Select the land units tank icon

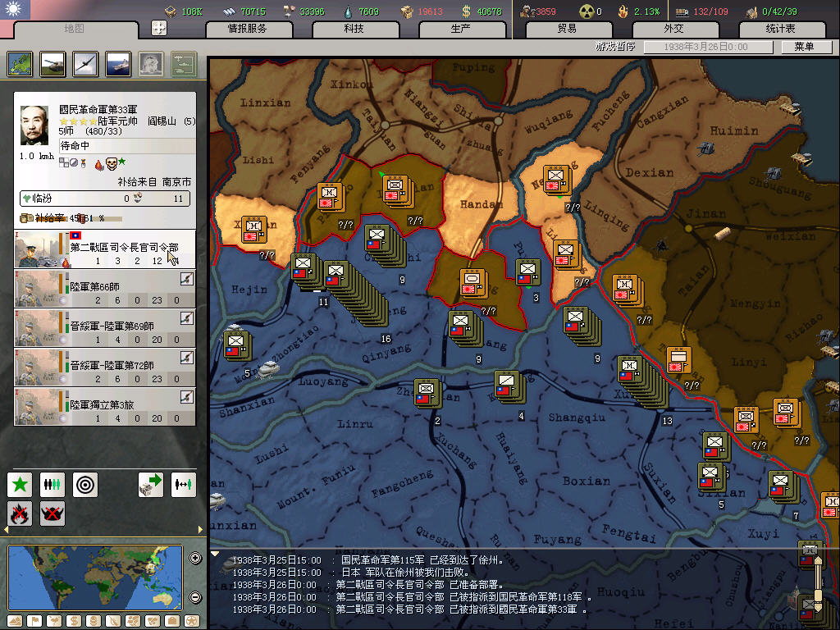point(52,64)
